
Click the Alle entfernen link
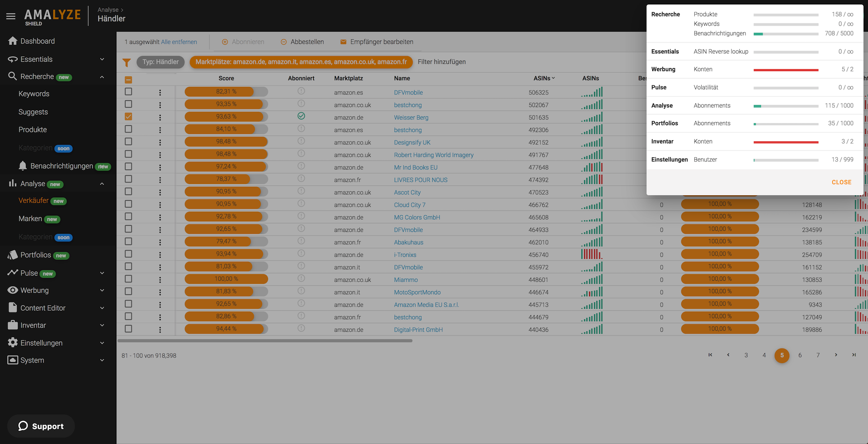[x=179, y=42]
